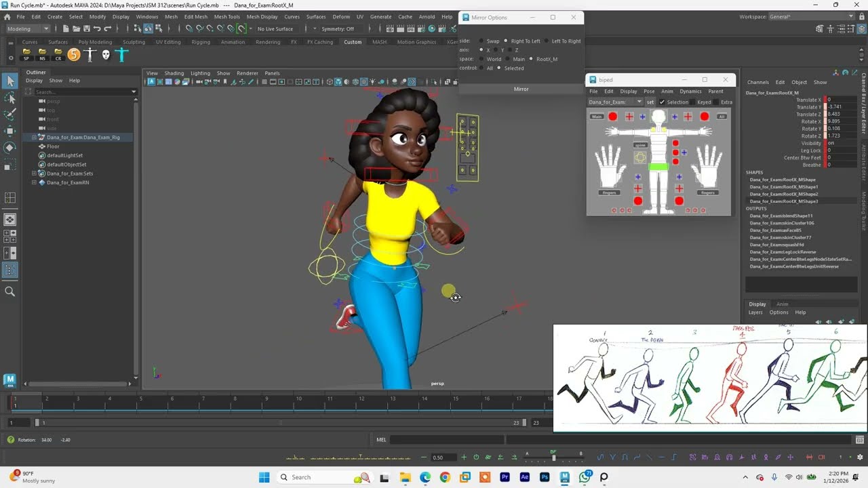Click the All button in biped picker

click(722, 117)
